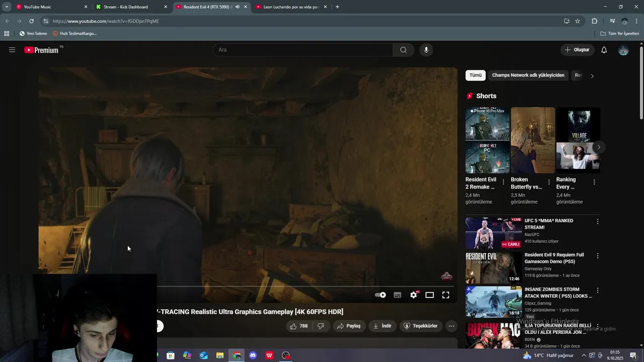Open the account avatar menu

pyautogui.click(x=623, y=50)
